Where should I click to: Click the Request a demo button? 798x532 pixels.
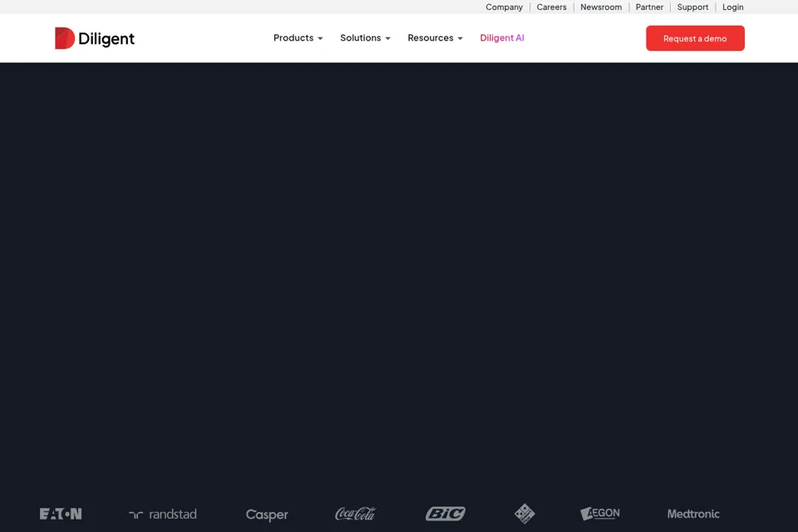pos(695,38)
